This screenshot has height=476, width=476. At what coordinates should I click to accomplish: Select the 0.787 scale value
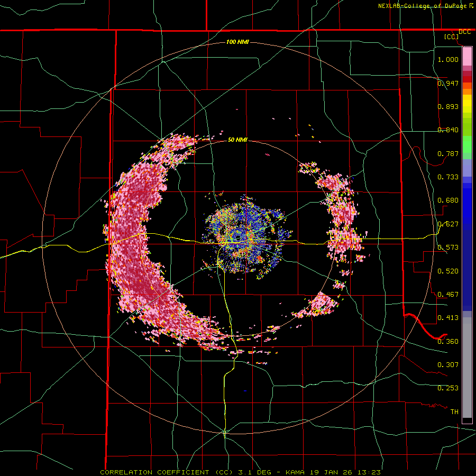click(x=448, y=153)
